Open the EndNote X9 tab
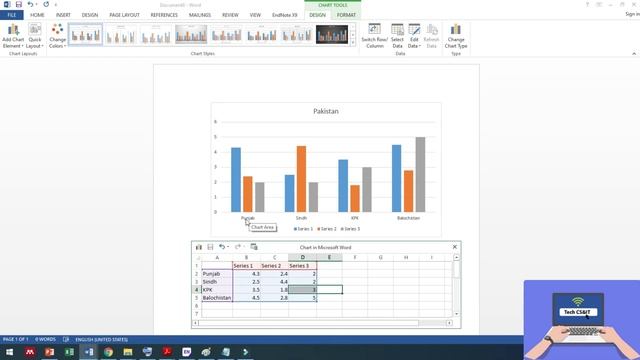 click(285, 15)
